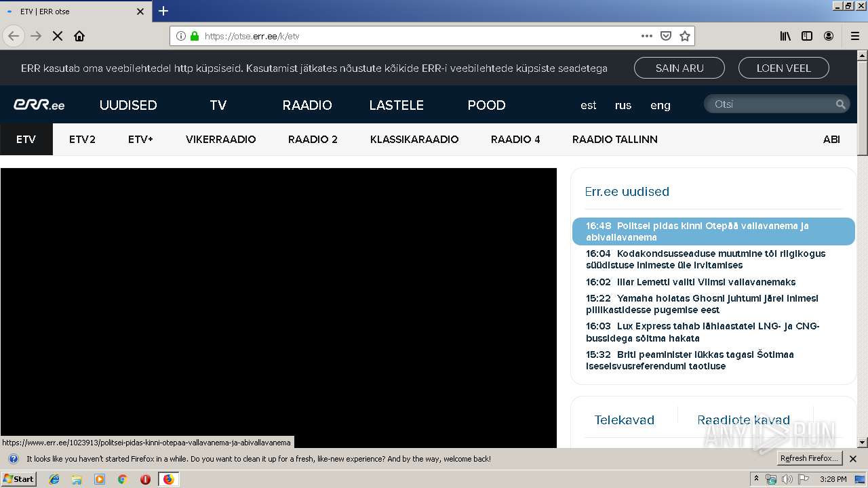Open Opera from the taskbar
This screenshot has width=868, height=488.
click(145, 479)
